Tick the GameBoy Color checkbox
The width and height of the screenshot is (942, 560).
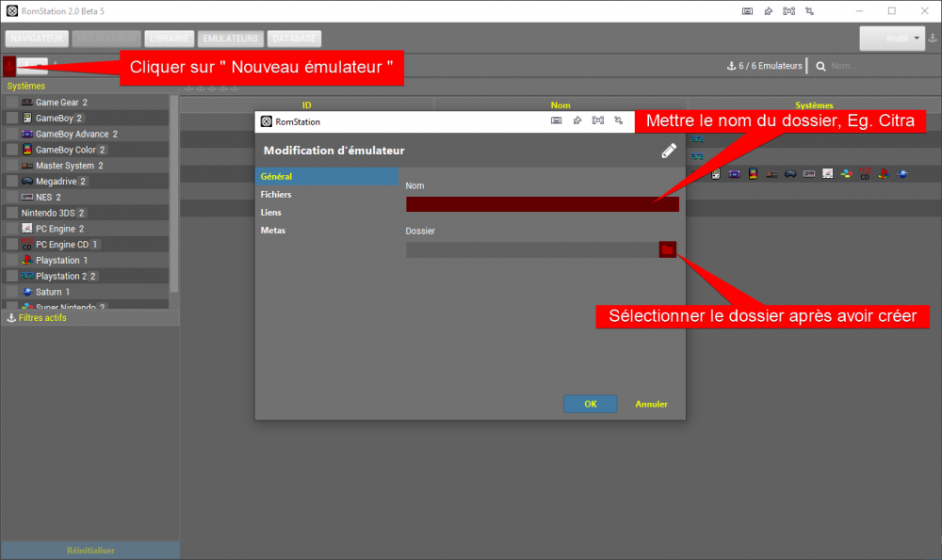pyautogui.click(x=12, y=150)
